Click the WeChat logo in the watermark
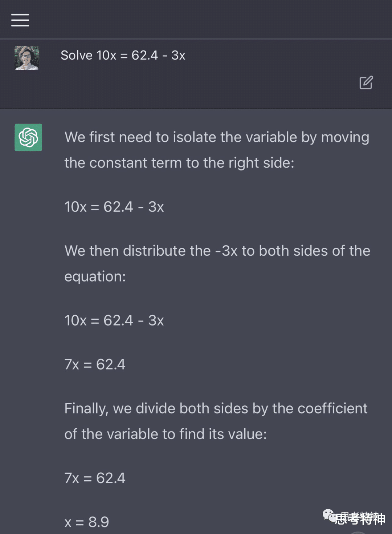Image resolution: width=392 pixels, height=534 pixels. pos(329,515)
